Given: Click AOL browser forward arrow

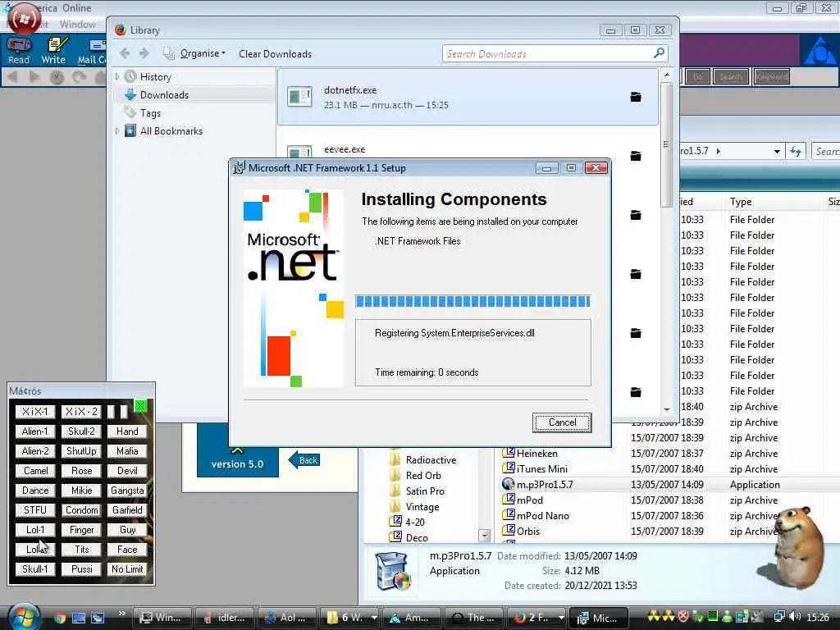Looking at the screenshot, I should pyautogui.click(x=34, y=76).
